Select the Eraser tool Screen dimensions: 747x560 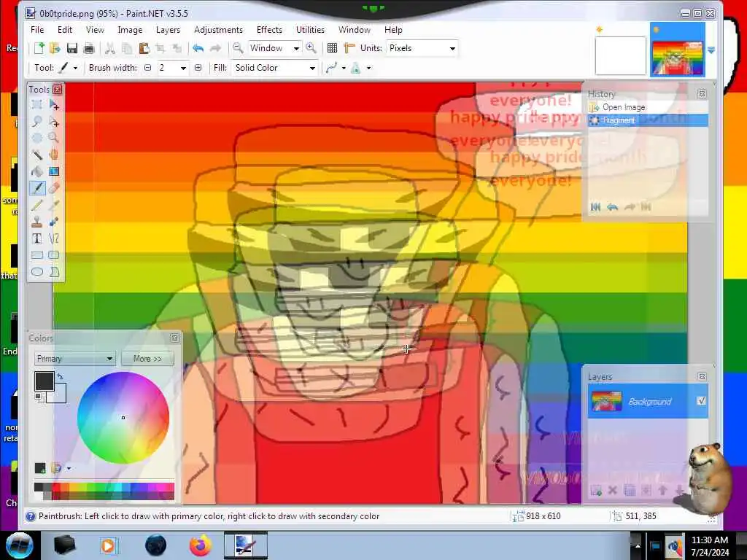[x=54, y=188]
